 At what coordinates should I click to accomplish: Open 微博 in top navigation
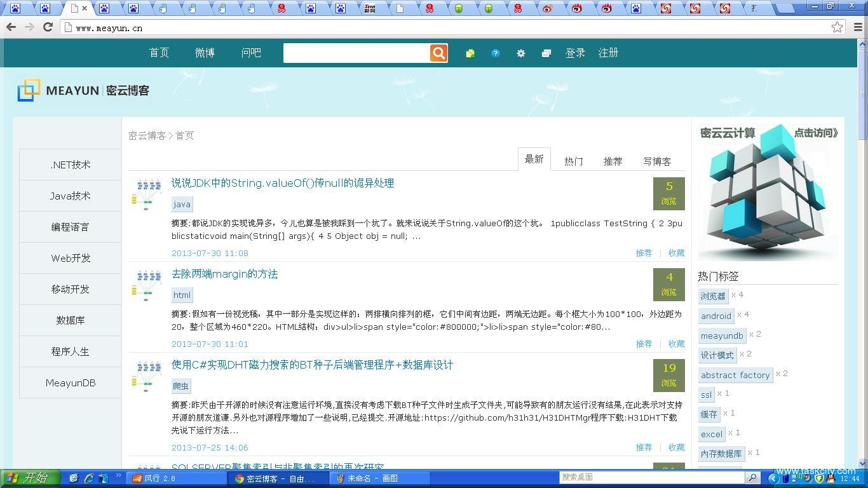(205, 53)
